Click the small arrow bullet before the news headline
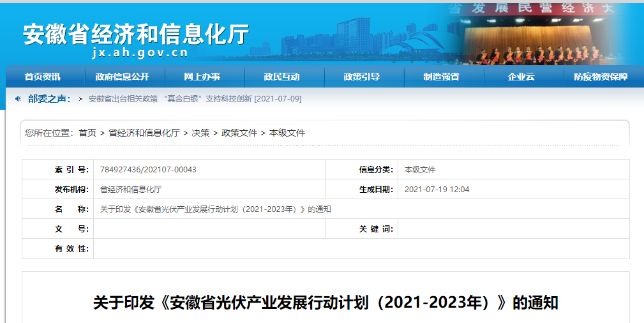644x323 pixels. point(80,99)
